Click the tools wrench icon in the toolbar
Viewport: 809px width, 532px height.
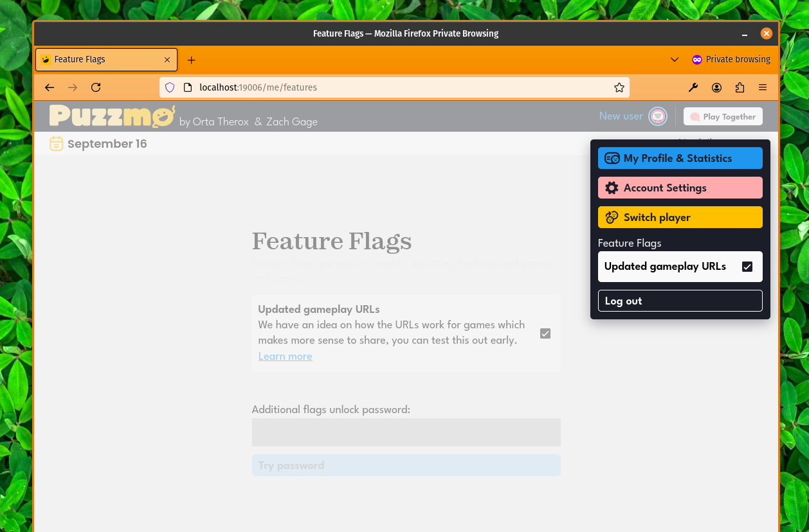coord(693,87)
